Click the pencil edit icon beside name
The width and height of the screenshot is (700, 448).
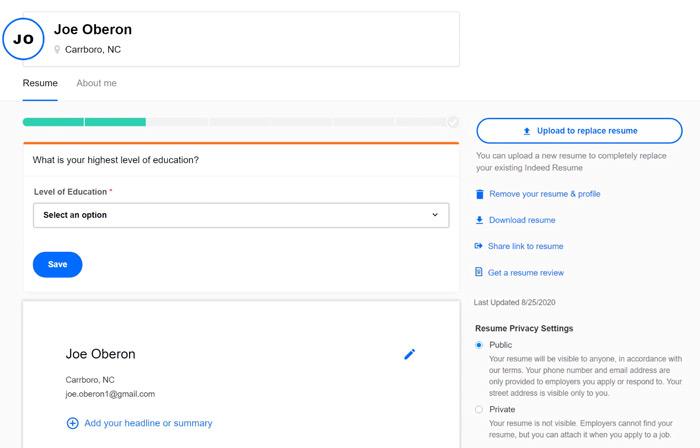[409, 354]
